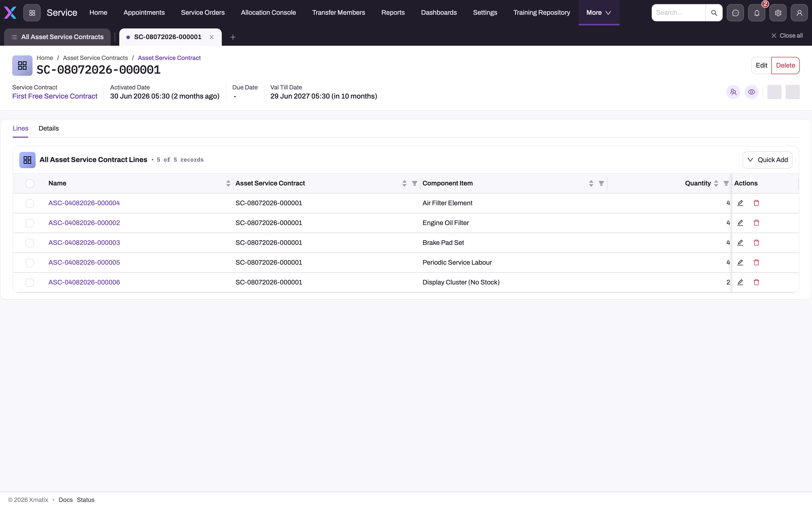Open the ASC-04082026-000006 line link
This screenshot has width=812, height=508.
point(84,282)
